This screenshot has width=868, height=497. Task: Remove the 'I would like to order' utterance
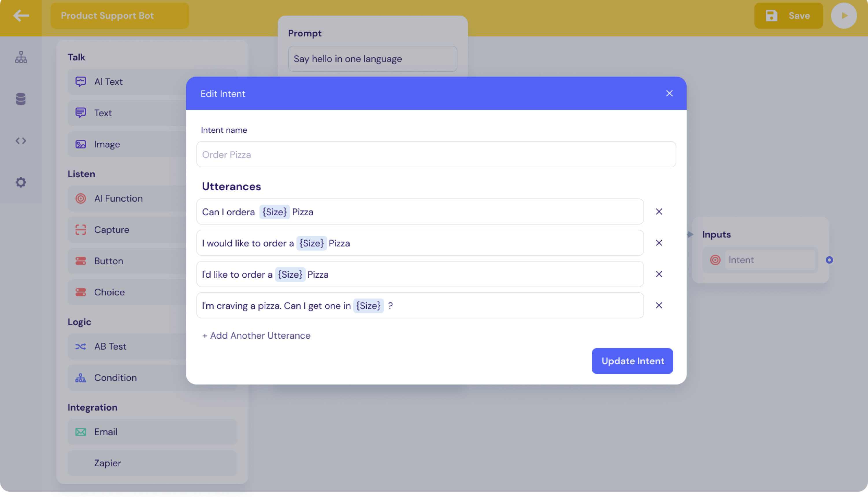point(659,243)
